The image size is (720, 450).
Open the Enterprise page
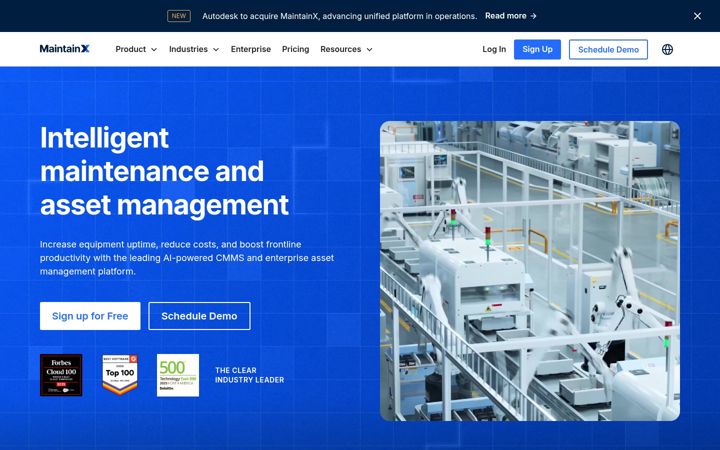pyautogui.click(x=251, y=49)
